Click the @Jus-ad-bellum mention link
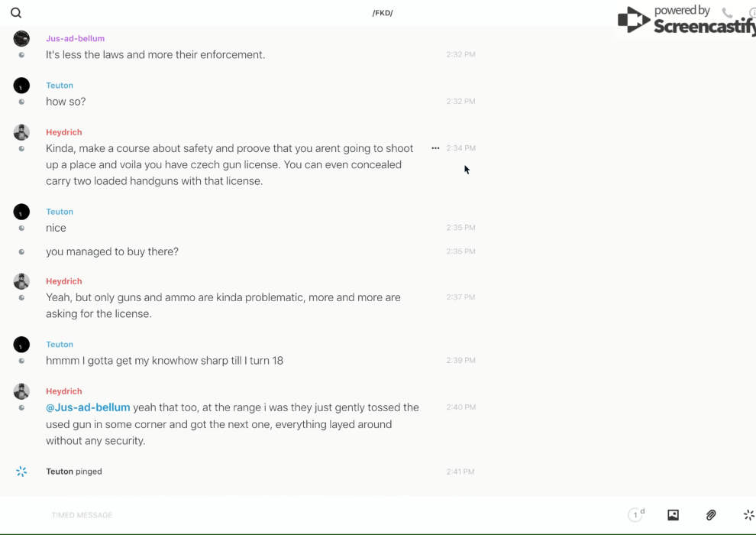The width and height of the screenshot is (756, 535). pyautogui.click(x=88, y=407)
